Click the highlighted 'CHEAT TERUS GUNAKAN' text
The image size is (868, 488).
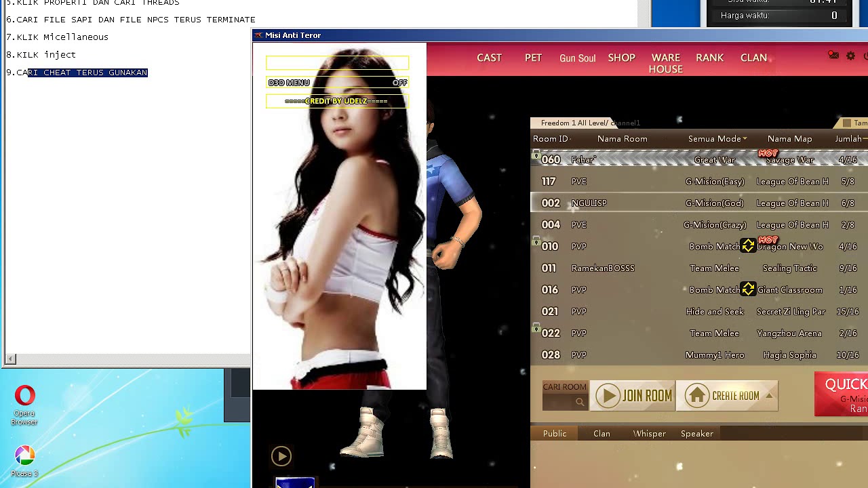pos(96,73)
